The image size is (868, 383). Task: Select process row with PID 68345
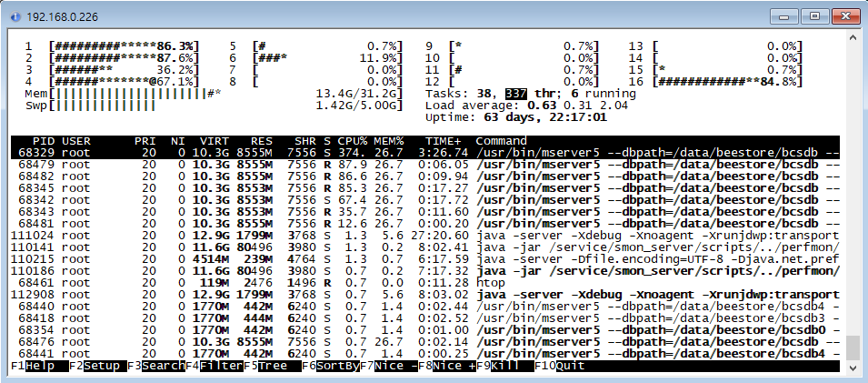point(425,188)
